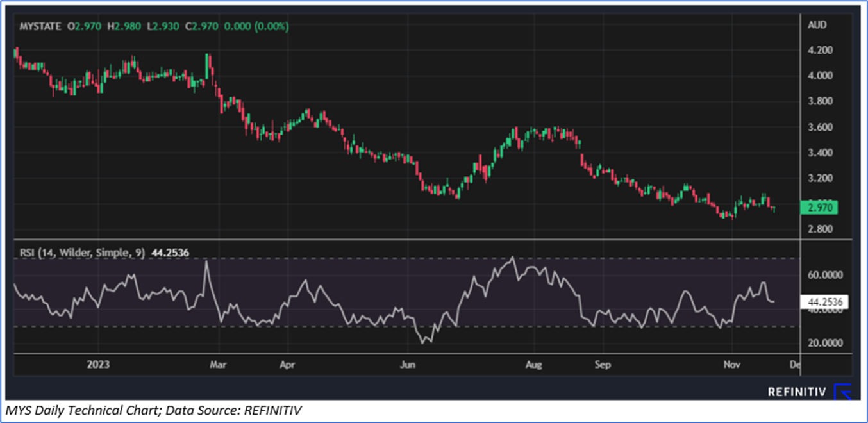Click the white 44.2536 RSI axis tag
The image size is (868, 423).
[x=825, y=301]
